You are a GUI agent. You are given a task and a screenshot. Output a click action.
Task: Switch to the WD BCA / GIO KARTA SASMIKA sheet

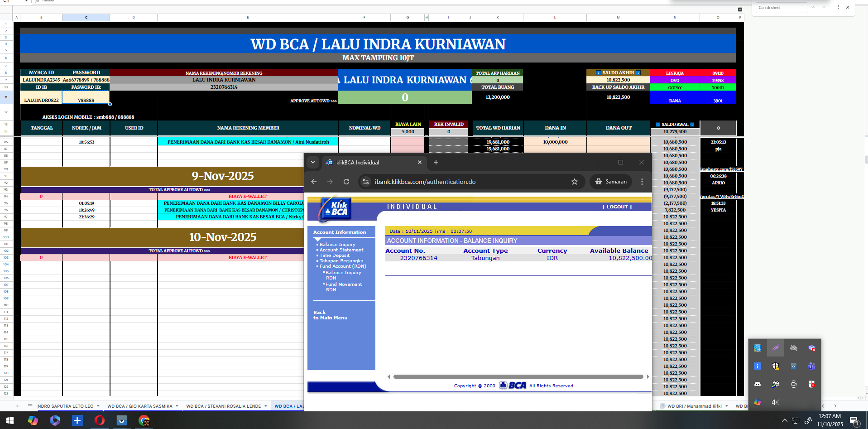point(139,406)
